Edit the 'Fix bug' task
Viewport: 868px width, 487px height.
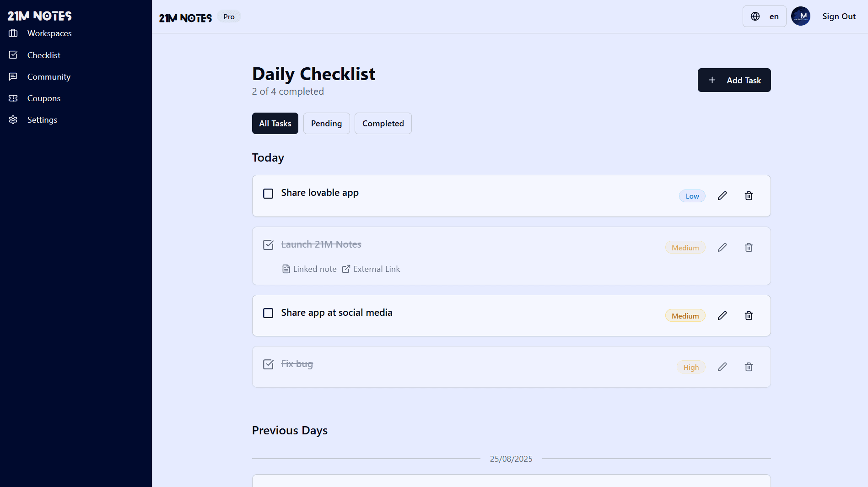pyautogui.click(x=722, y=367)
